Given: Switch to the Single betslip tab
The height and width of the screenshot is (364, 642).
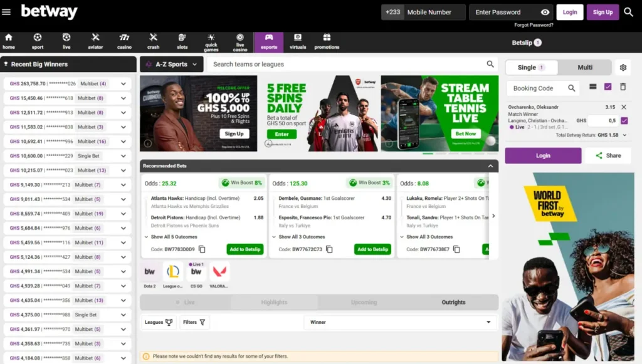Looking at the screenshot, I should pyautogui.click(x=532, y=68).
